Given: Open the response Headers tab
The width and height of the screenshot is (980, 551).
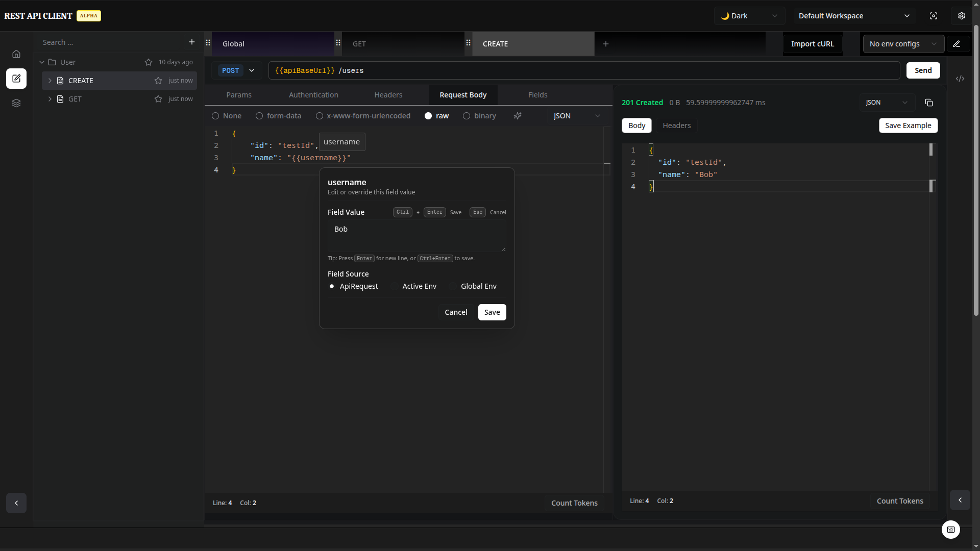Looking at the screenshot, I should (x=676, y=126).
